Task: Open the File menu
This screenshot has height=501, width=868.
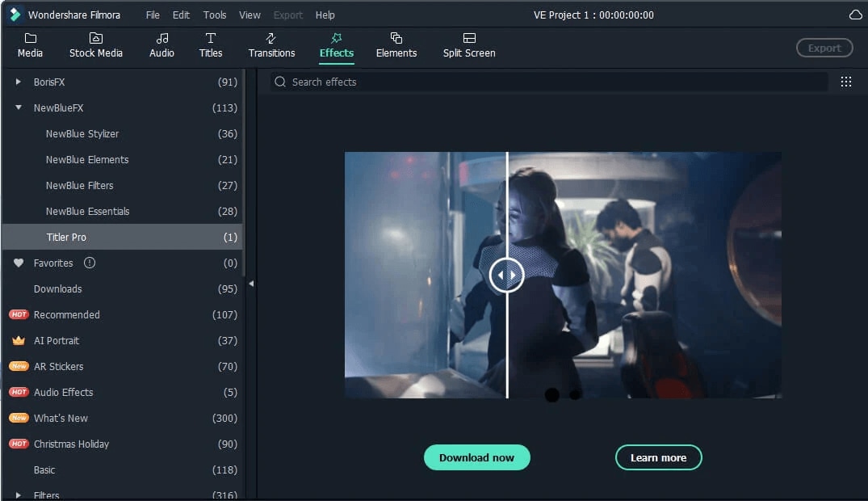Action: click(153, 15)
